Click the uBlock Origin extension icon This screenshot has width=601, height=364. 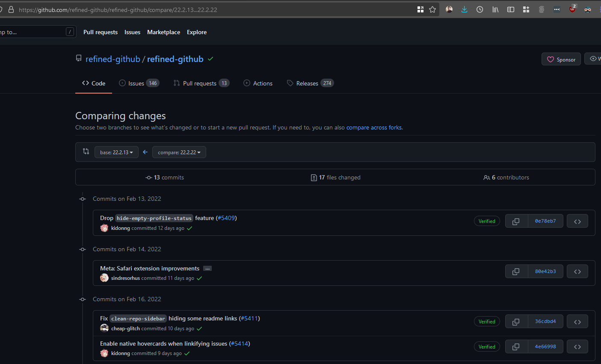click(572, 9)
